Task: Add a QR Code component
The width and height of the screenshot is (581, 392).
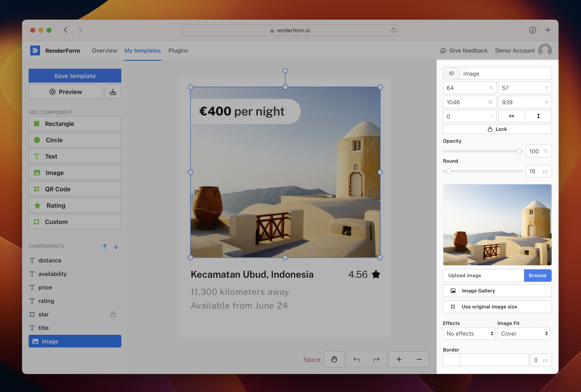Action: (75, 189)
